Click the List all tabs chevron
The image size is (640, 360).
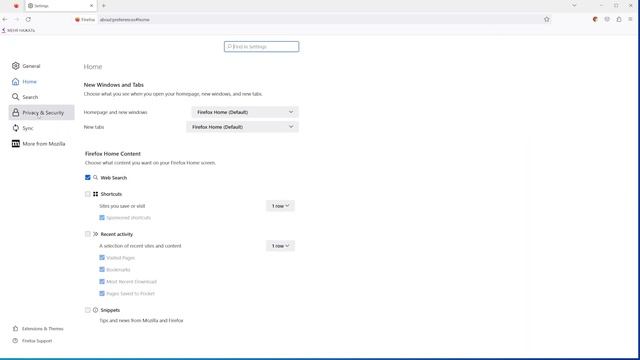[x=574, y=6]
